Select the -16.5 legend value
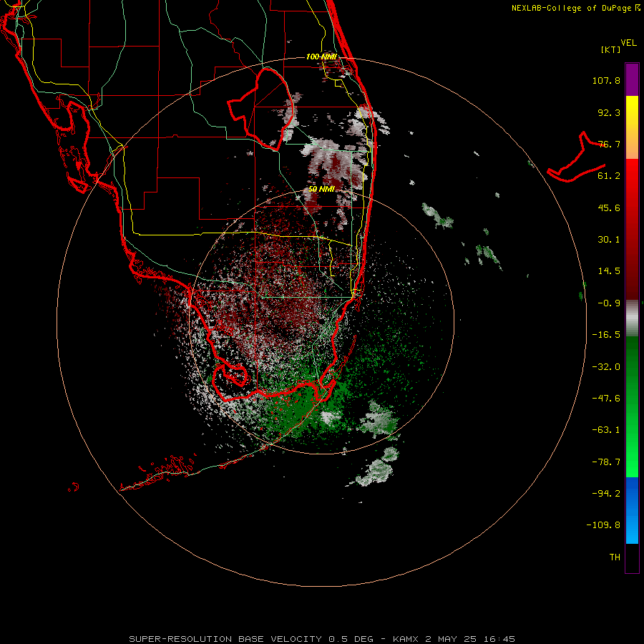Screen dimensions: 644x644 pyautogui.click(x=606, y=335)
